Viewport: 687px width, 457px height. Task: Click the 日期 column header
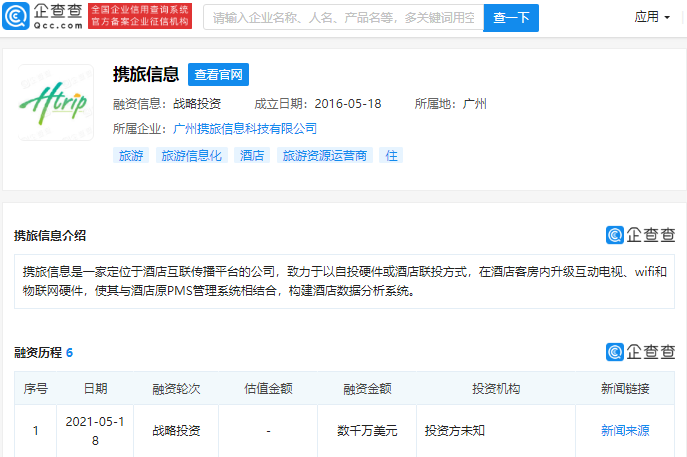tap(95, 388)
